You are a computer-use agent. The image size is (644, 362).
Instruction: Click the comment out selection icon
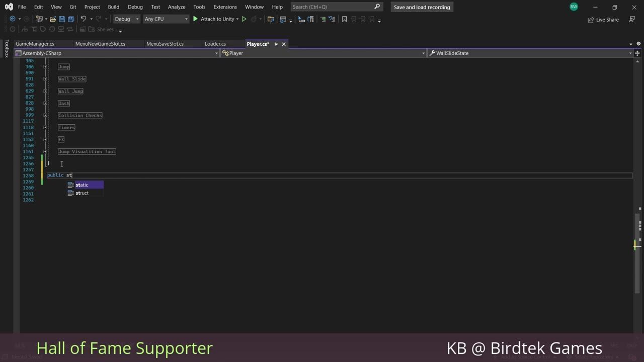[x=323, y=19]
